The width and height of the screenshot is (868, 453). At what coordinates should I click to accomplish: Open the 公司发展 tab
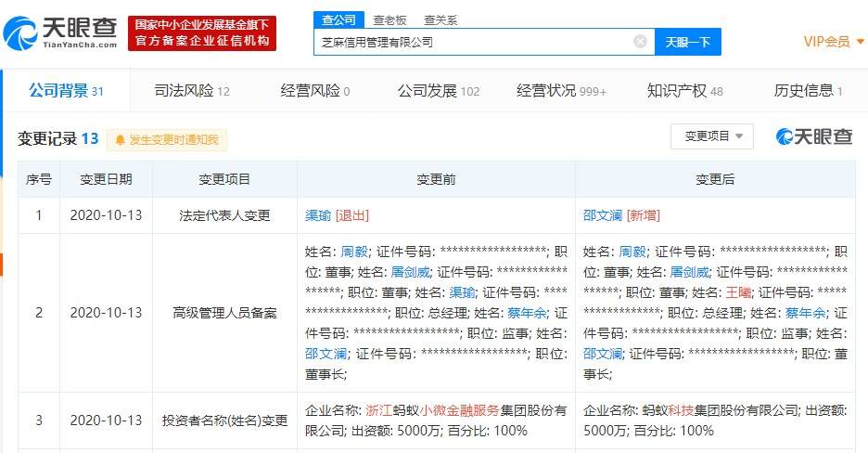[x=439, y=90]
